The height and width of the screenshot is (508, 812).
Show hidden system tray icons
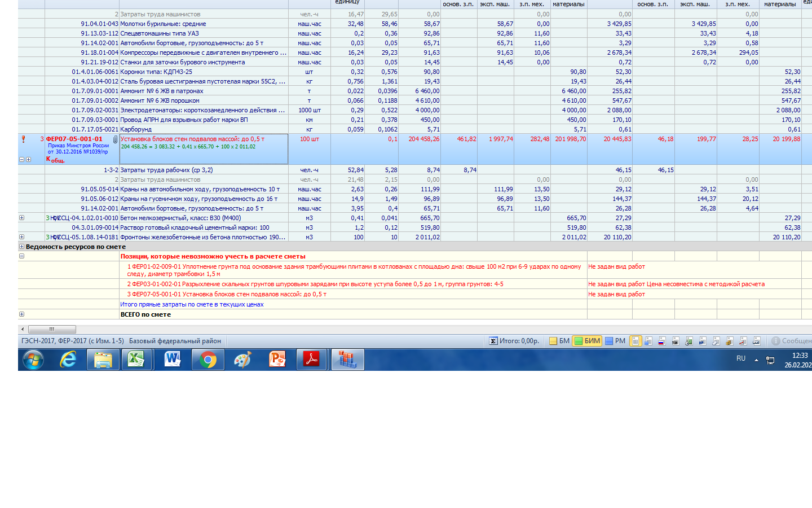coord(756,360)
